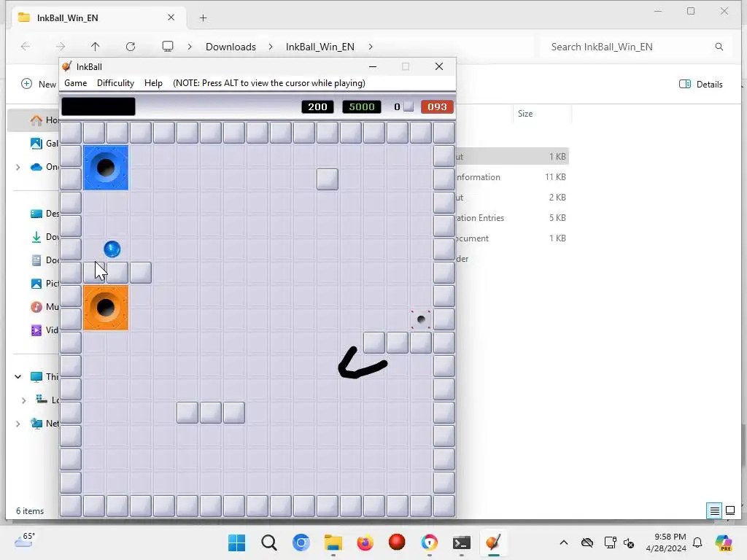Click the This PC monitor icon in address bar
The image size is (747, 560).
tap(168, 46)
